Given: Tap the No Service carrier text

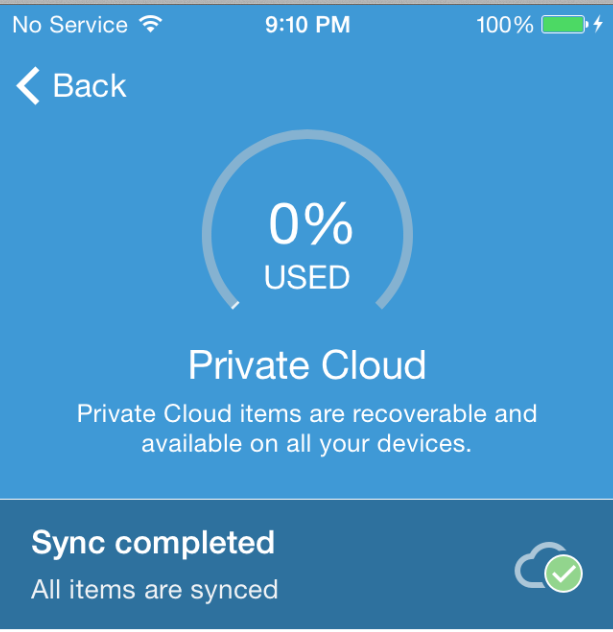Looking at the screenshot, I should click(x=70, y=25).
